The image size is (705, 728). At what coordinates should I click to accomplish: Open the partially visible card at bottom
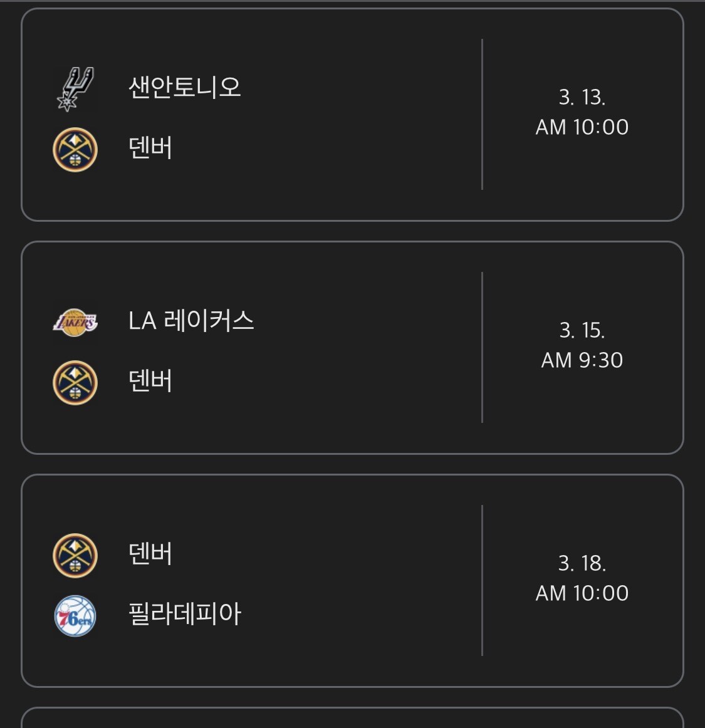(352, 719)
